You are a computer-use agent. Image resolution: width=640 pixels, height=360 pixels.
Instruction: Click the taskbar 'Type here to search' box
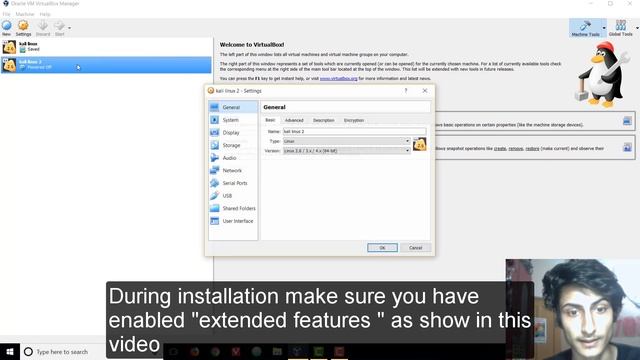pyautogui.click(x=62, y=351)
